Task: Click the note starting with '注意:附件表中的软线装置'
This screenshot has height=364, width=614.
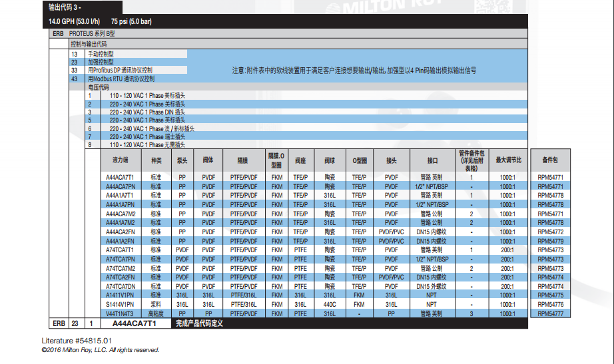Action: click(354, 71)
